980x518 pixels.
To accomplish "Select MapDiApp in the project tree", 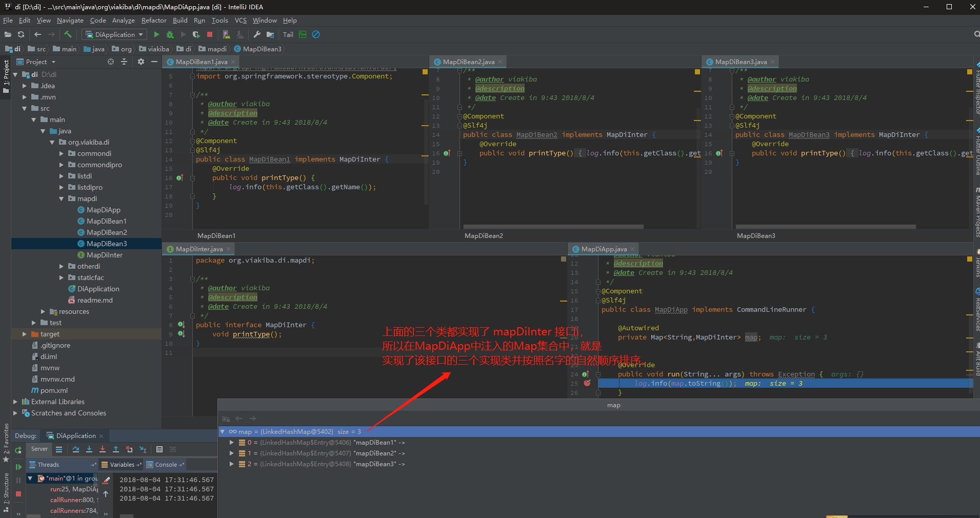I will point(104,210).
